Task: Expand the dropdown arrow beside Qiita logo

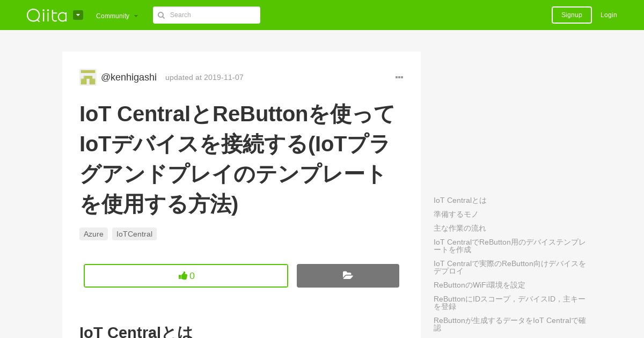Action: [x=78, y=15]
